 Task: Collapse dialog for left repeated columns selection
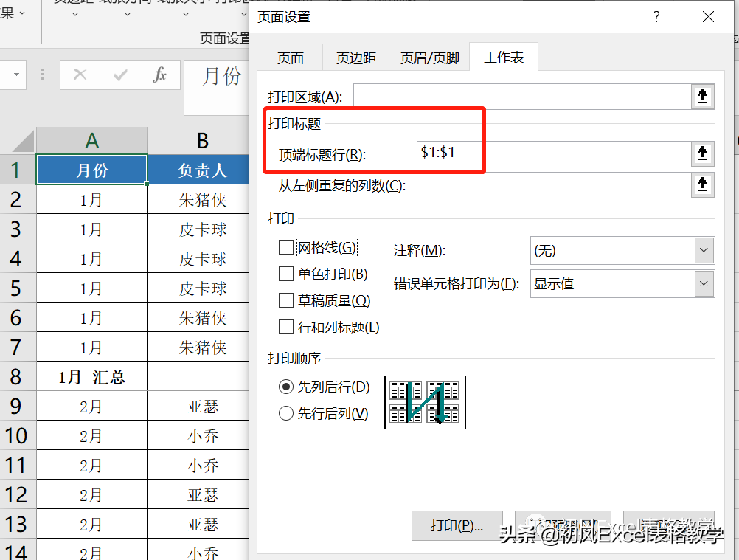[x=702, y=184]
